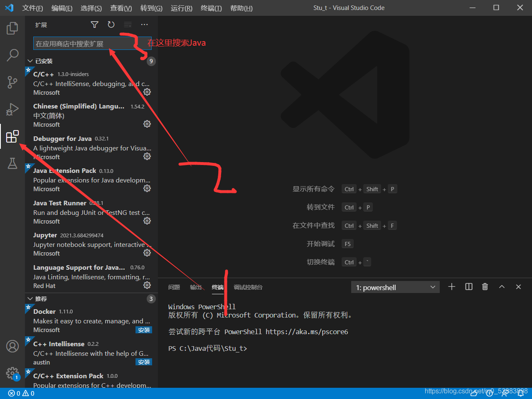Open the Run and Debug view
Image resolution: width=532 pixels, height=399 pixels.
[12, 109]
